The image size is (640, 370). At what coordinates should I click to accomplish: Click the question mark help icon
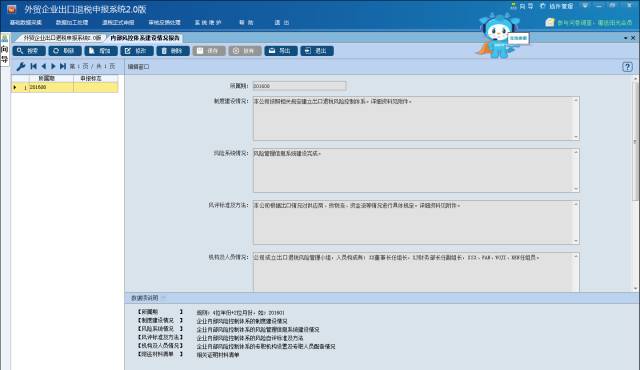pos(627,67)
